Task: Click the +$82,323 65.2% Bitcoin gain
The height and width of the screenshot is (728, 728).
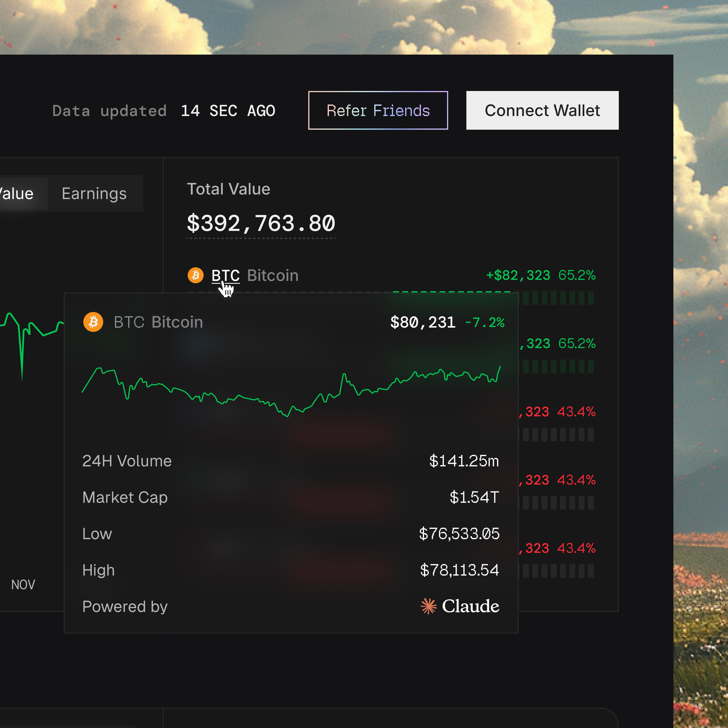Action: tap(541, 275)
